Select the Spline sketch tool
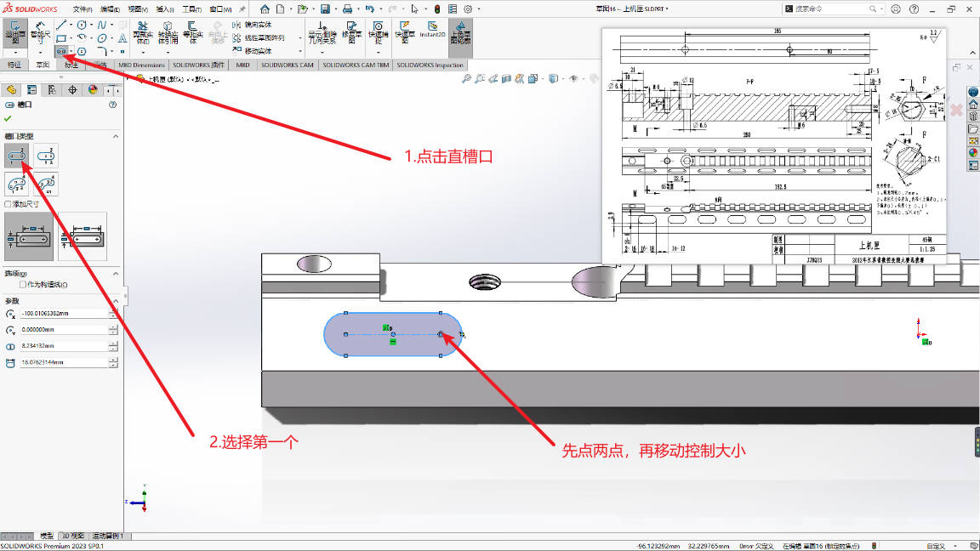Image resolution: width=980 pixels, height=551 pixels. pyautogui.click(x=102, y=25)
